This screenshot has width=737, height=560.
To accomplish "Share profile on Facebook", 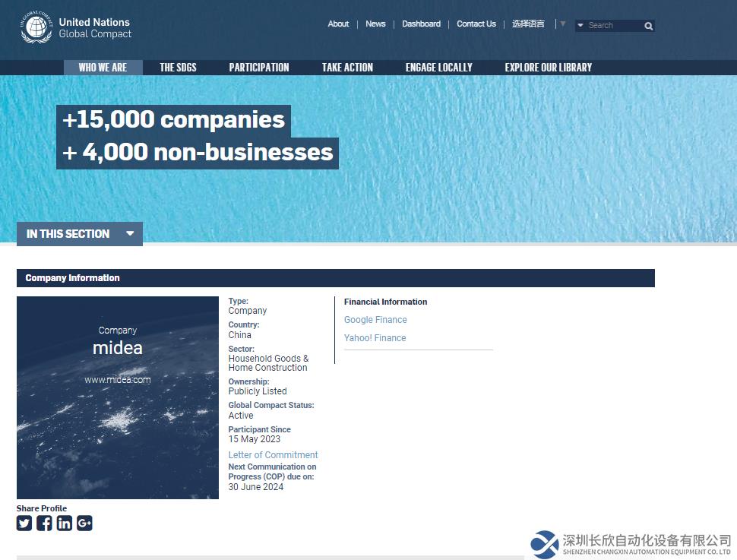I will (x=44, y=523).
